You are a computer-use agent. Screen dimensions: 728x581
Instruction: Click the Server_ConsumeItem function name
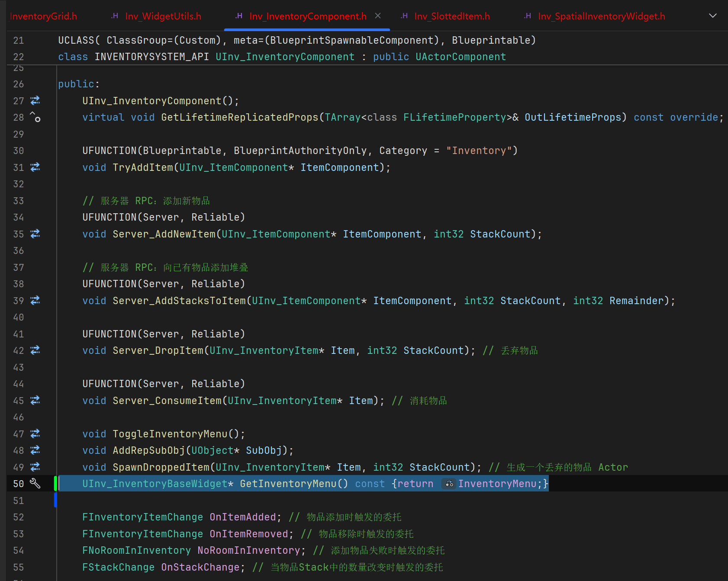(167, 401)
